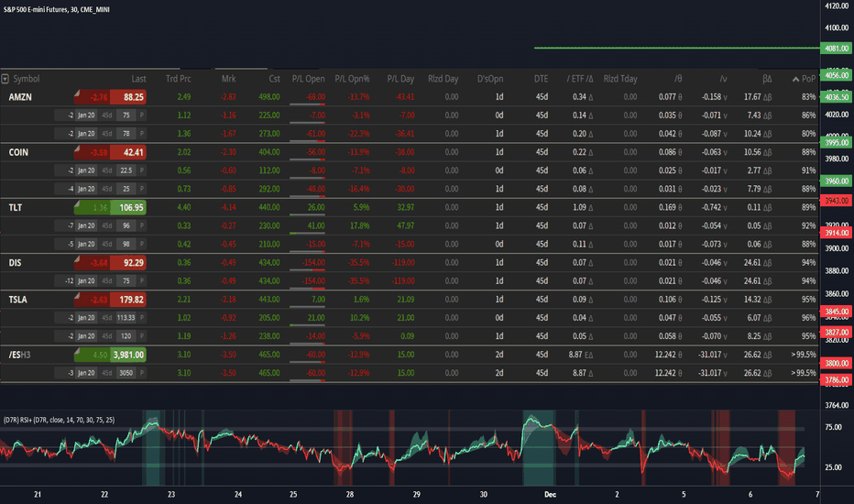This screenshot has width=854, height=504.
Task: Click the red 3800.00 price label
Action: click(836, 363)
